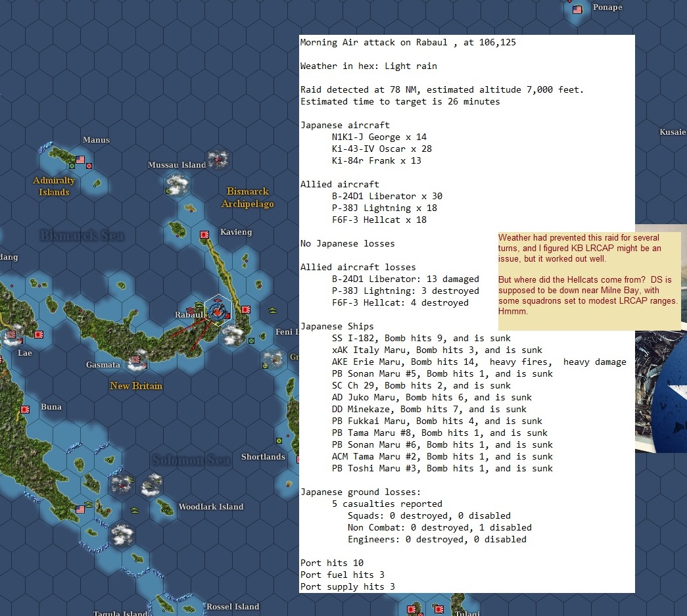687x616 pixels.
Task: Click the 'Bismarck Archipelago' region label
Action: 248,198
